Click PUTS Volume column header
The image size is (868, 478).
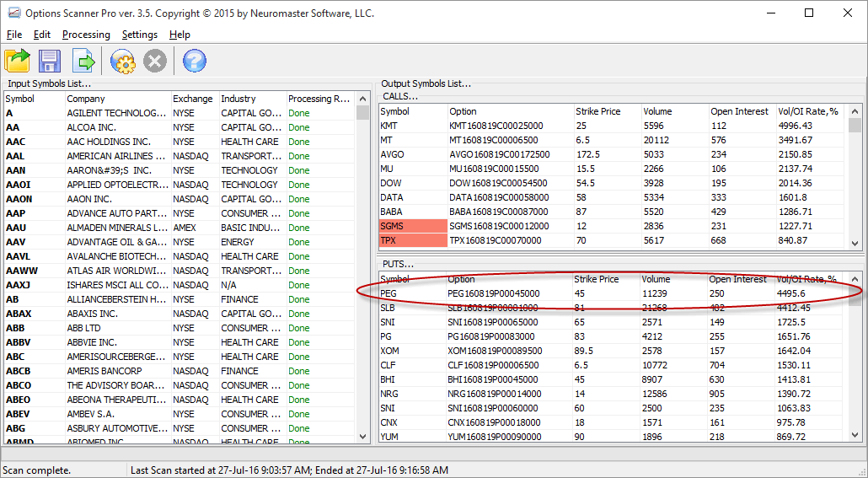[x=673, y=279]
